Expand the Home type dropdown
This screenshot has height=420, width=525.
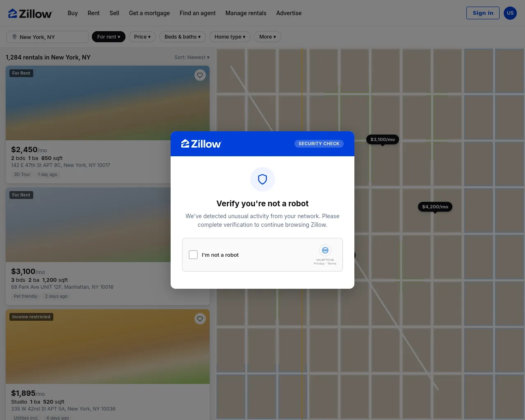(x=230, y=37)
